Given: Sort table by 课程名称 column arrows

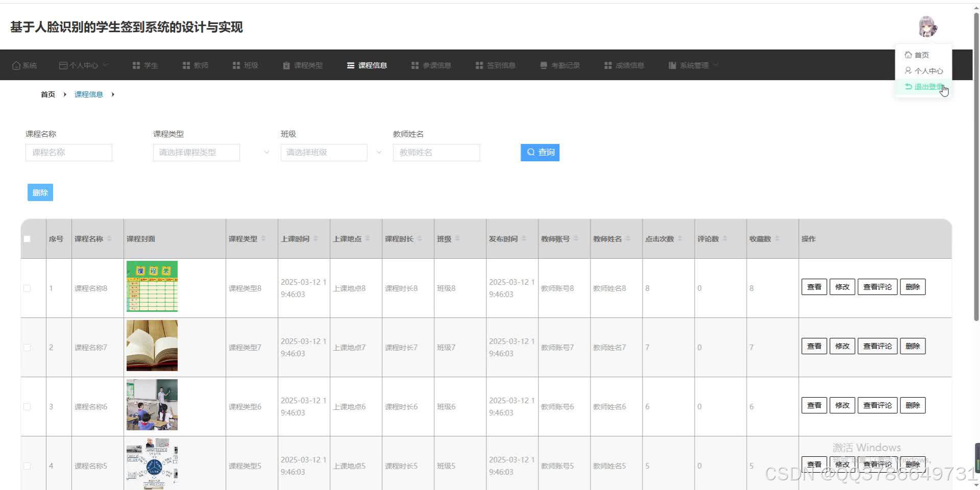Looking at the screenshot, I should tap(109, 238).
